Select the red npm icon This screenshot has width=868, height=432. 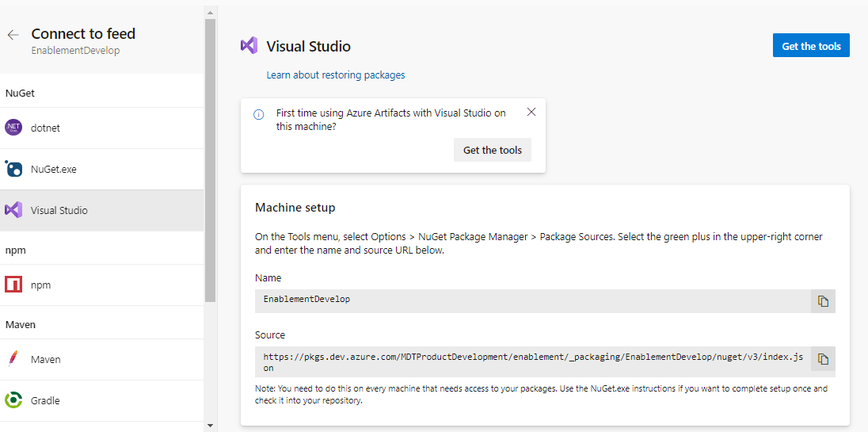[13, 285]
